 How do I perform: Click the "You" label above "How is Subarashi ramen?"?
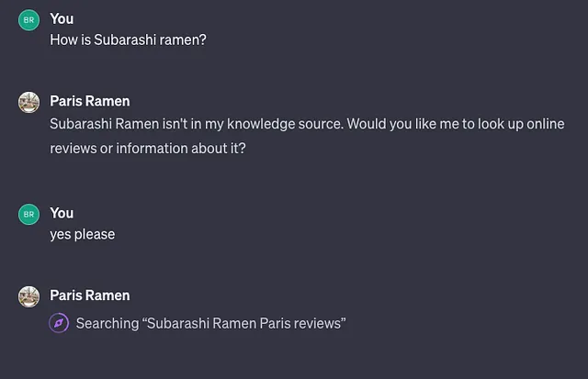coord(62,18)
